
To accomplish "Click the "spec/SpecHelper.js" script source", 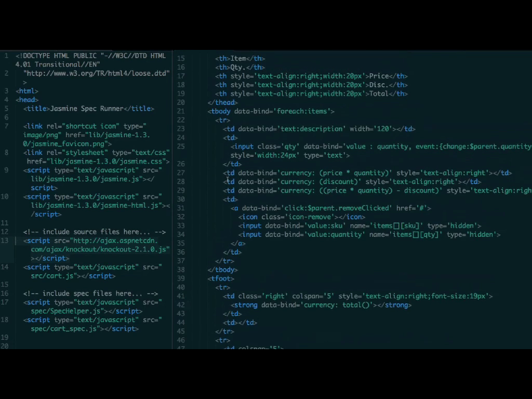I will (65, 311).
